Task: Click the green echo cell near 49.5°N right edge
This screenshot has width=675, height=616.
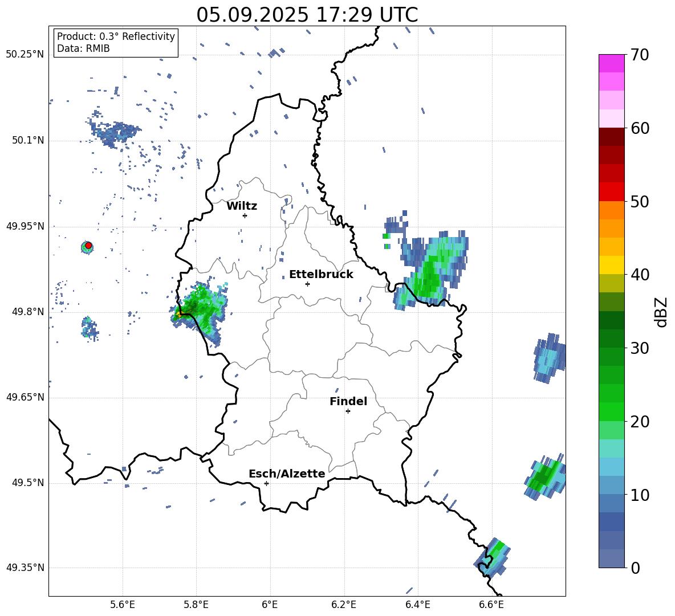Action: tap(545, 476)
